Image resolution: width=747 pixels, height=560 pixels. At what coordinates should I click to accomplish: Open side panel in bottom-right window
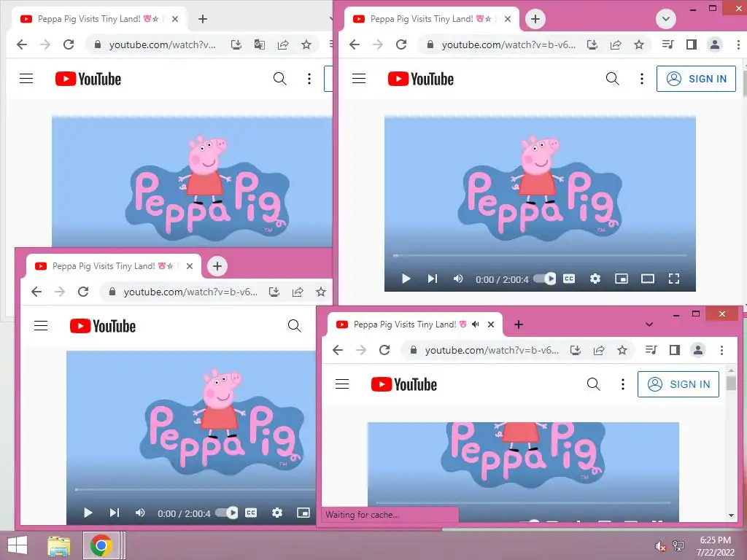tap(675, 350)
